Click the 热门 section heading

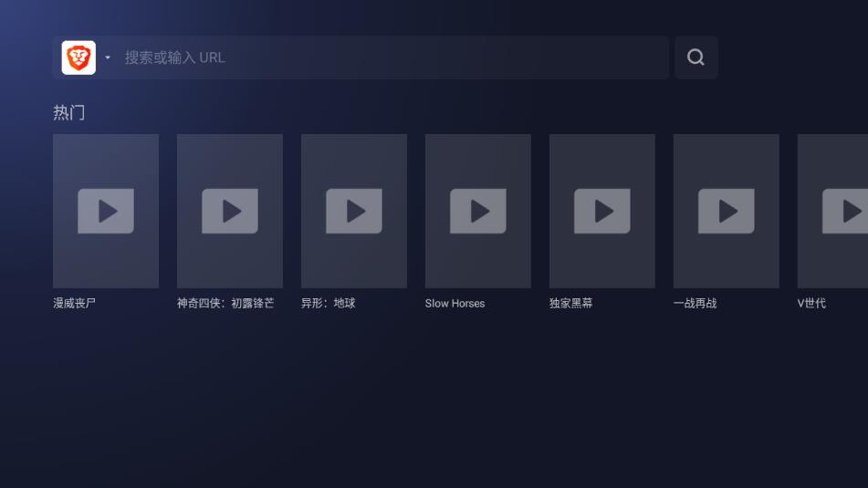coord(69,112)
